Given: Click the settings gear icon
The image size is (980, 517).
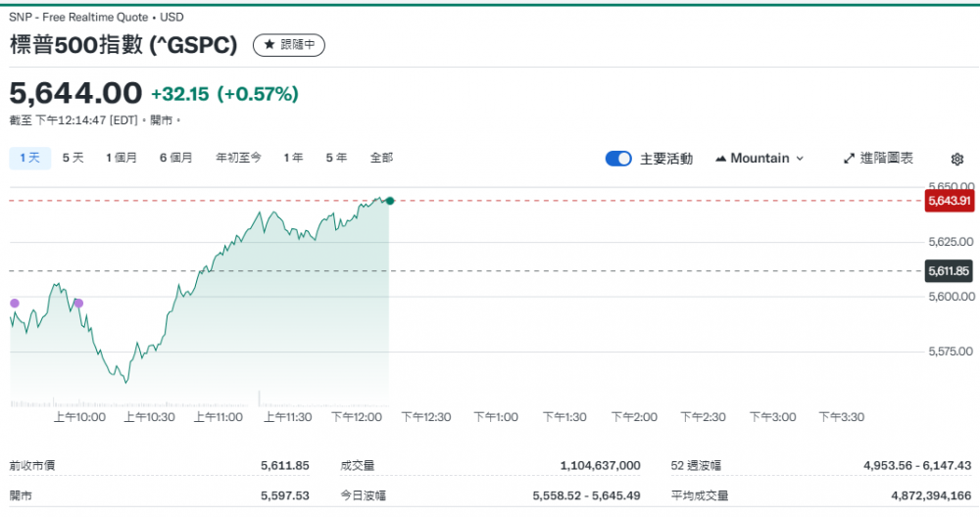Looking at the screenshot, I should [957, 159].
